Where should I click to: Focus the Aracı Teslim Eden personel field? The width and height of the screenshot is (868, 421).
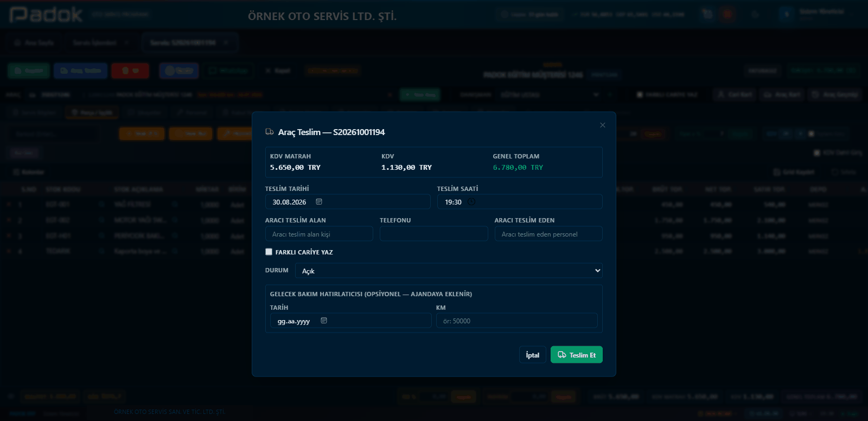[x=548, y=234]
